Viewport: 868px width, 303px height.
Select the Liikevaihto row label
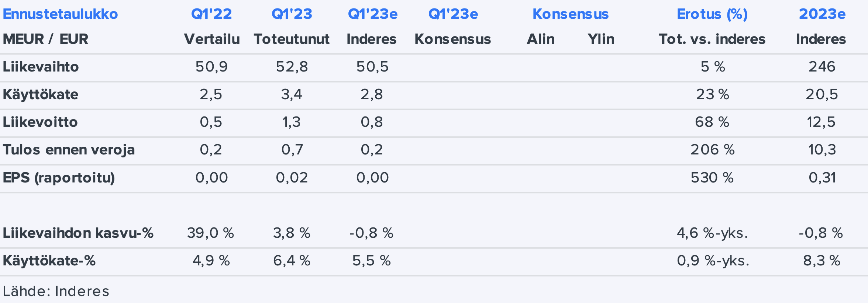(x=41, y=67)
